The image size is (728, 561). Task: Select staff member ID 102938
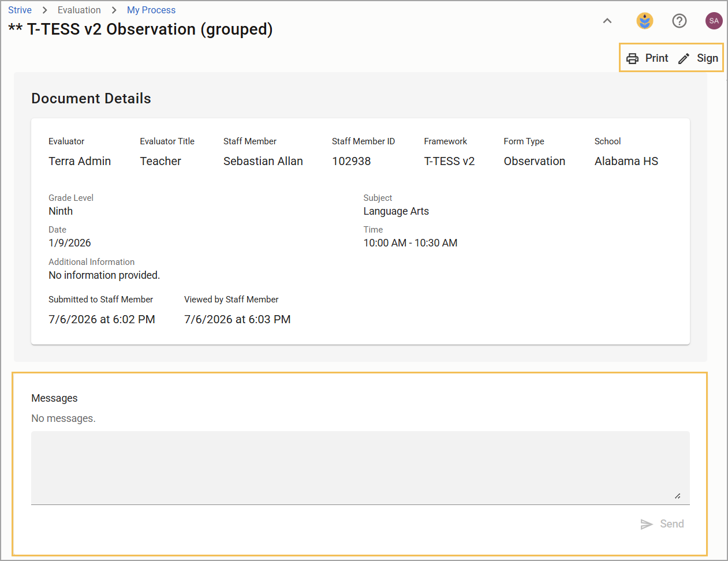(x=352, y=161)
